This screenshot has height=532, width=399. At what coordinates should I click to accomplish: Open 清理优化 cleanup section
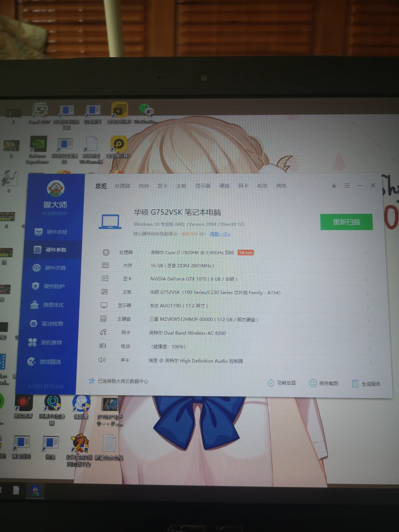click(47, 305)
